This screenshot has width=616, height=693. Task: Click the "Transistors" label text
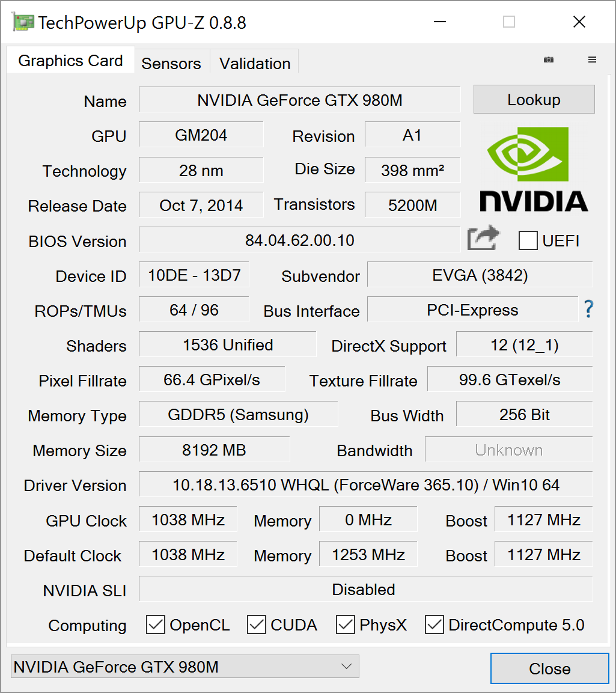point(314,204)
